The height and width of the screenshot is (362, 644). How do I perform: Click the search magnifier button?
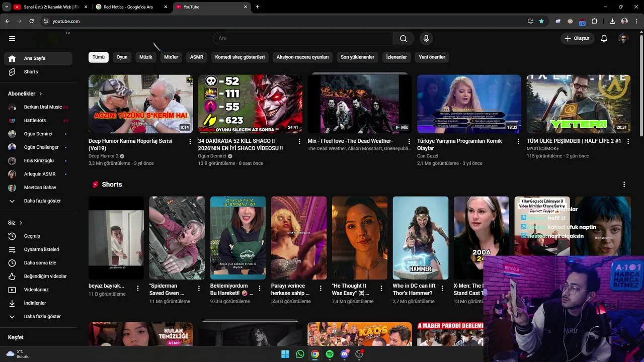404,38
